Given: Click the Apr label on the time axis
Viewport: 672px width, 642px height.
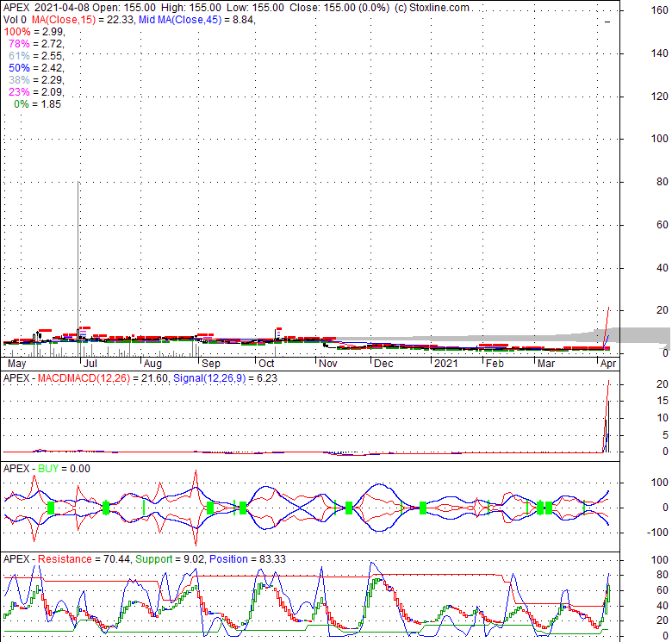Looking at the screenshot, I should (608, 364).
